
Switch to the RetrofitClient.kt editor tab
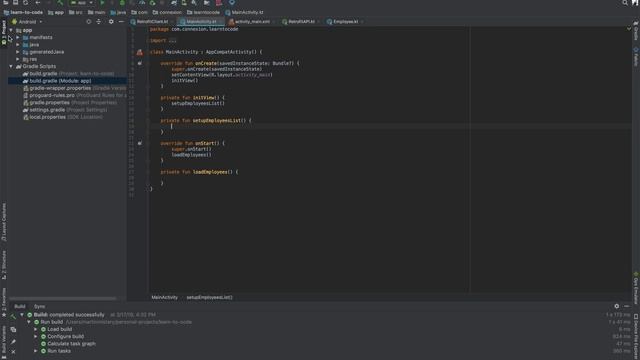152,22
